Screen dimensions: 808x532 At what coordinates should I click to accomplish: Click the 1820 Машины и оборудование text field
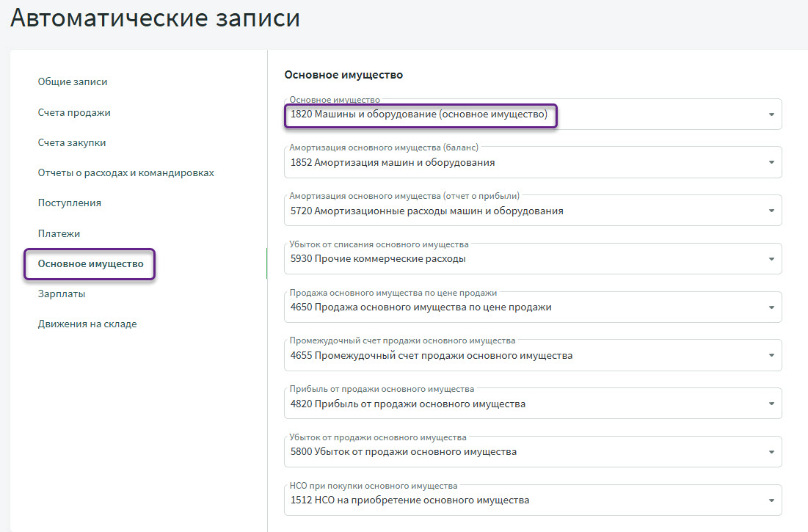click(419, 114)
